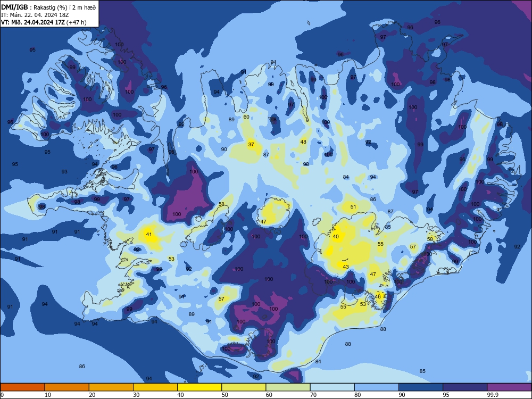
Task: Select the 30–40% golden yellow legend swatch
Action: pos(155,387)
